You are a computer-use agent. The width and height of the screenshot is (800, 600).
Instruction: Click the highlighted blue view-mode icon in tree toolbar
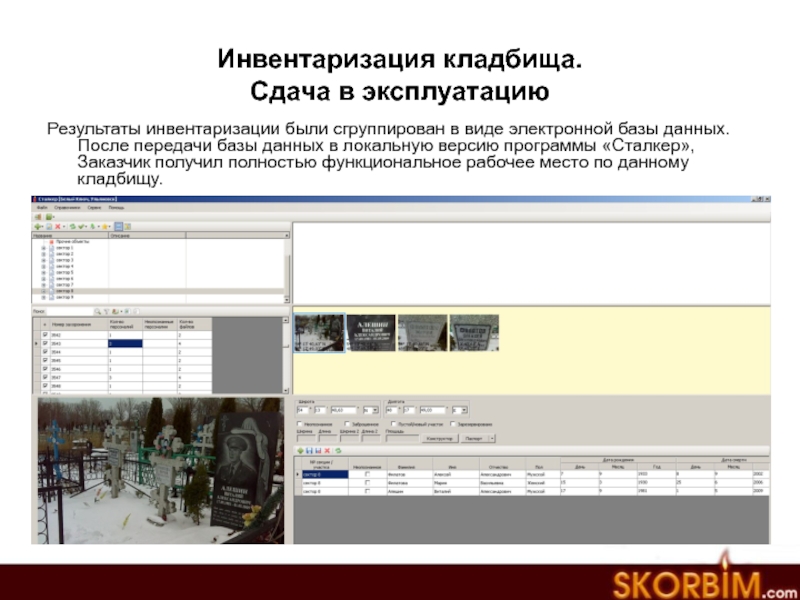[x=119, y=226]
